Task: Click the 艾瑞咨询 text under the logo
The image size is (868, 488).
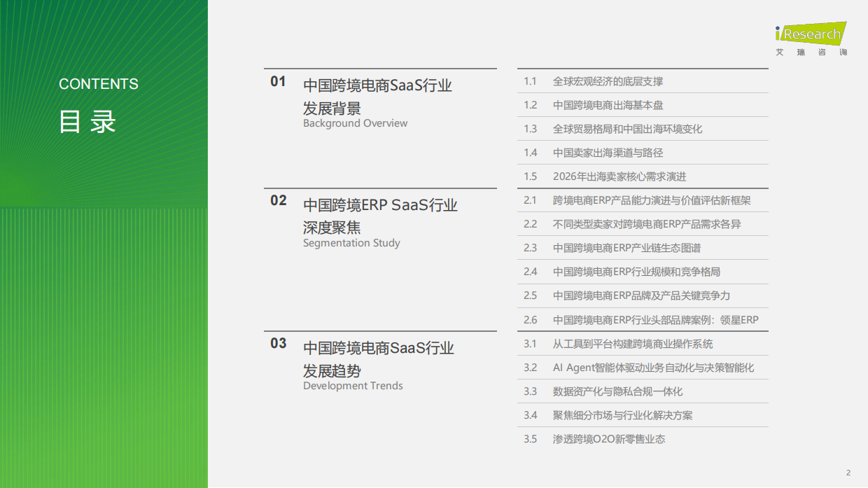Action: tap(811, 53)
